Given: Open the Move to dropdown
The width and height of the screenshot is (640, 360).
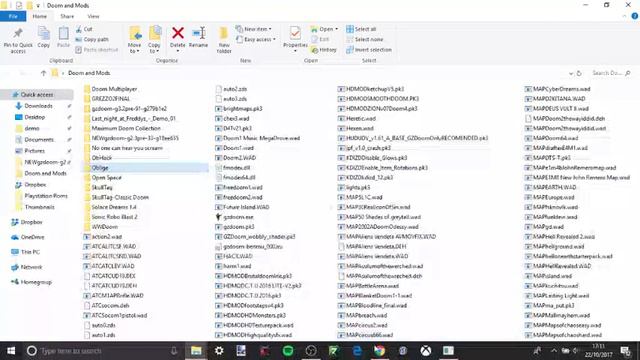Looking at the screenshot, I should [x=134, y=40].
